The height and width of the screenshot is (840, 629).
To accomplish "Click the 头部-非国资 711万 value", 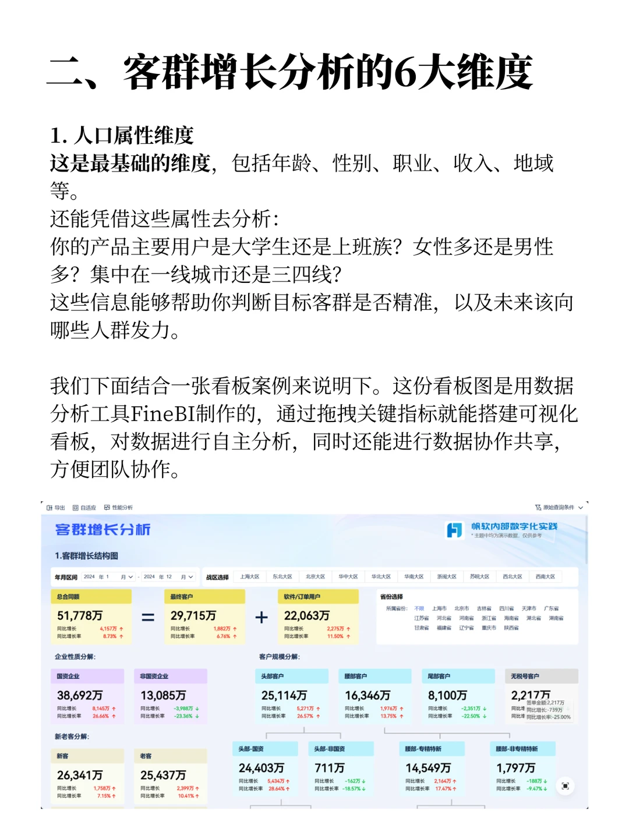I will [330, 768].
